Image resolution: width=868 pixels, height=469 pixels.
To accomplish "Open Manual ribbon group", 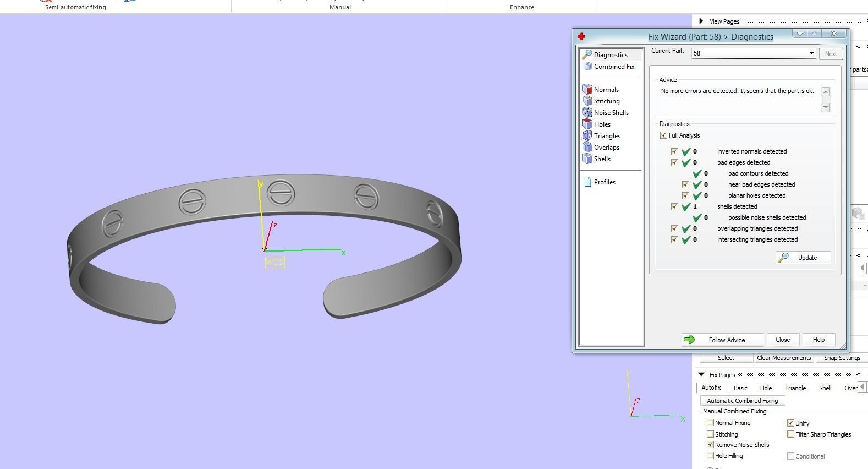I will 340,7.
